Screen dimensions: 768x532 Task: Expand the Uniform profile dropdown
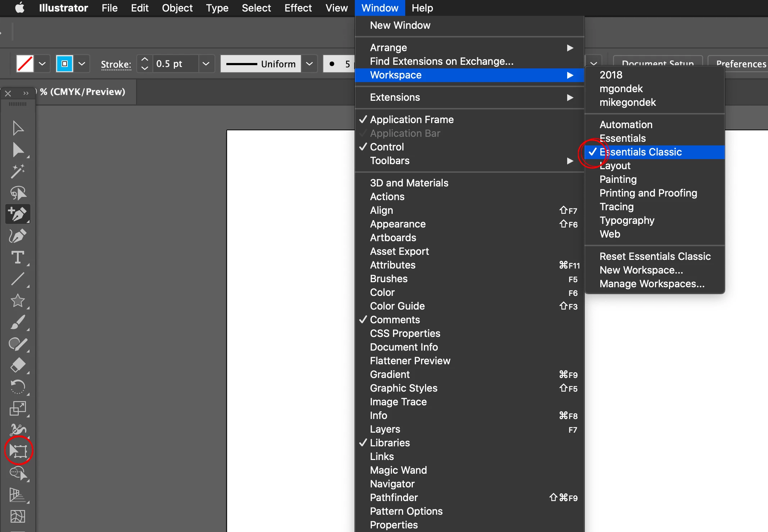[x=309, y=64]
